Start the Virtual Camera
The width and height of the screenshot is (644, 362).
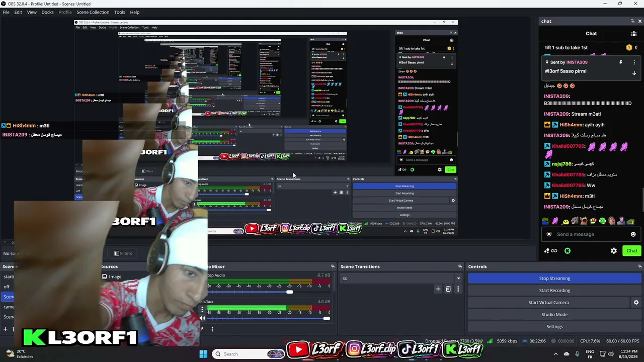click(x=548, y=303)
